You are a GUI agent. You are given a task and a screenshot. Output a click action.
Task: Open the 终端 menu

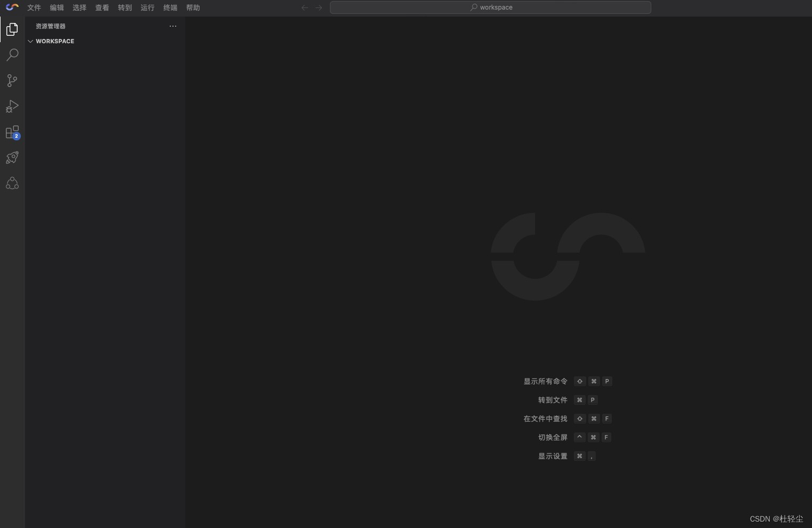coord(170,7)
